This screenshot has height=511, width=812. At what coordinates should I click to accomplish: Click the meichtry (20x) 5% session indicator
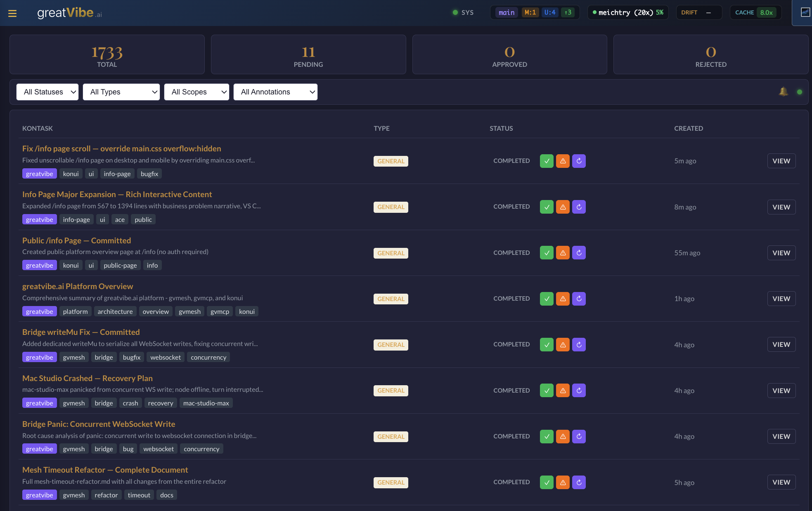(627, 12)
